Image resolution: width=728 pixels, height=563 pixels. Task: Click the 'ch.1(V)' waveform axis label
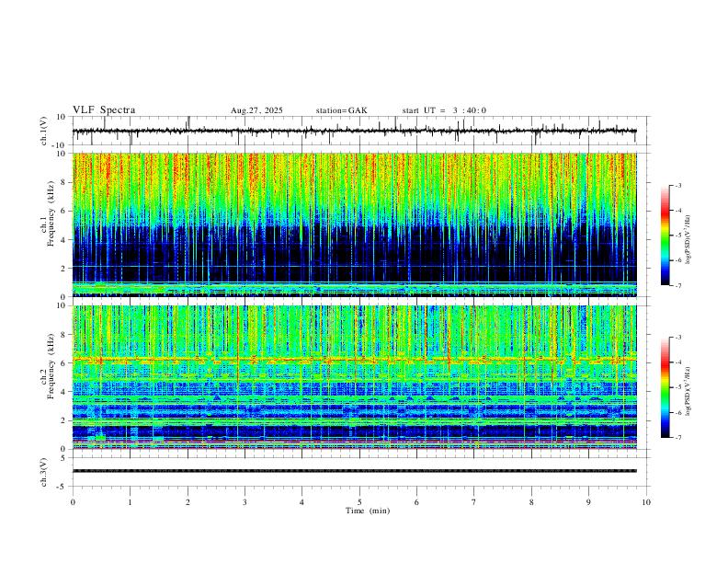click(x=44, y=131)
